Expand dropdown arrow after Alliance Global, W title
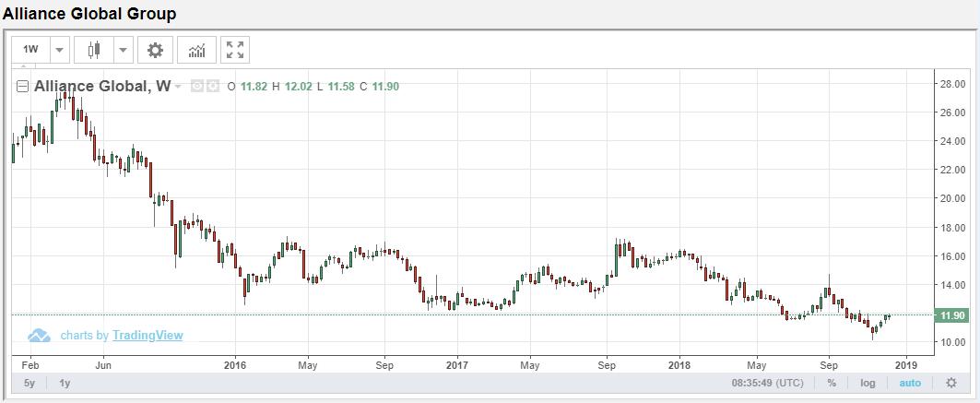 click(x=178, y=87)
